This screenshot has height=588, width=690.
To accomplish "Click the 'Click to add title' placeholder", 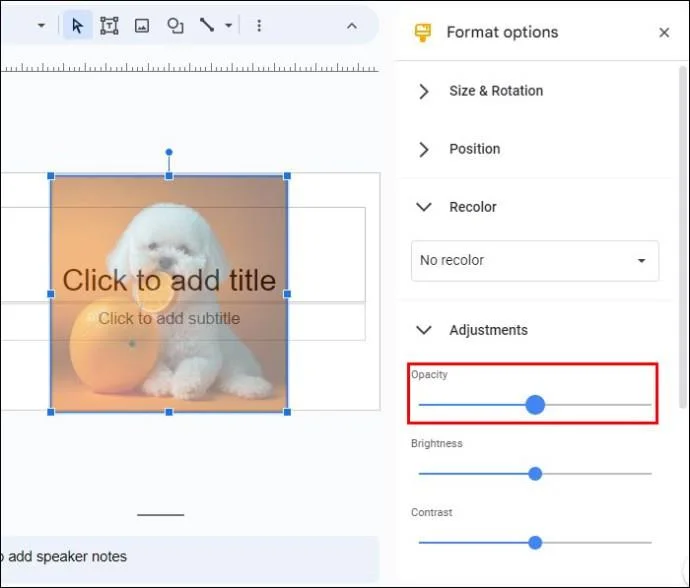I will tap(169, 280).
